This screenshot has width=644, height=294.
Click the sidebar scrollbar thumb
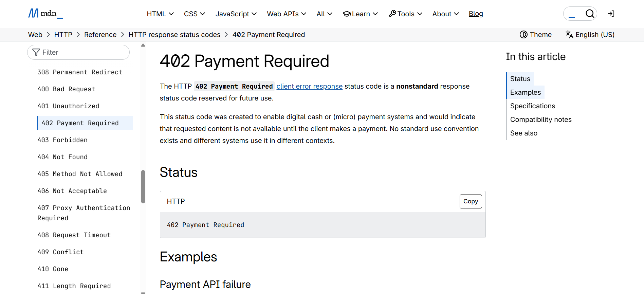pos(143,187)
